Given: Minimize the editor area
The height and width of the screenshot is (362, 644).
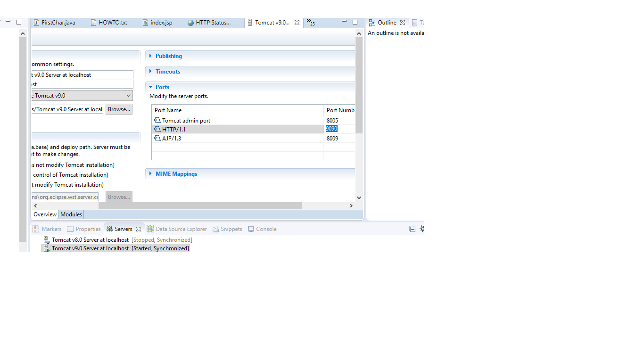Looking at the screenshot, I should click(x=344, y=22).
